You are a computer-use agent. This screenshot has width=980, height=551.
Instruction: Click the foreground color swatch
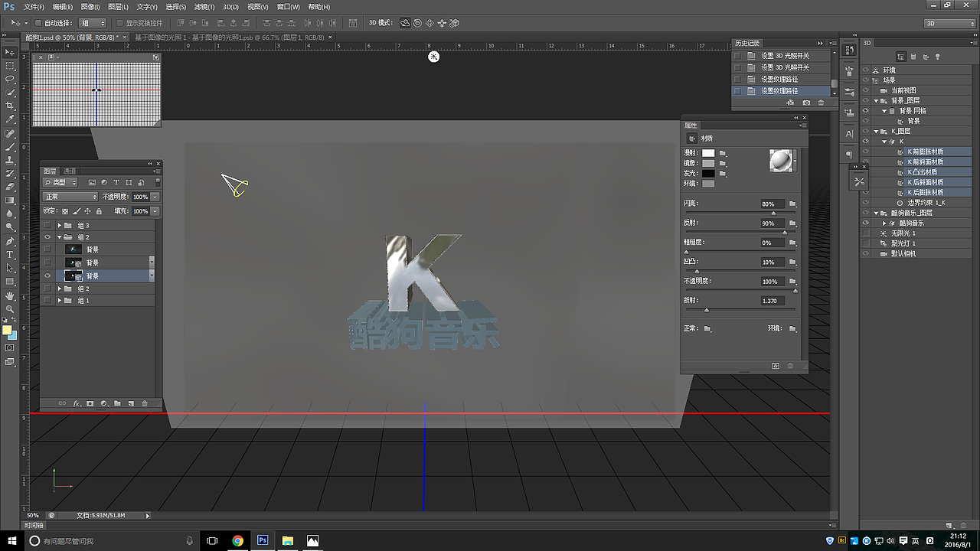(x=7, y=330)
